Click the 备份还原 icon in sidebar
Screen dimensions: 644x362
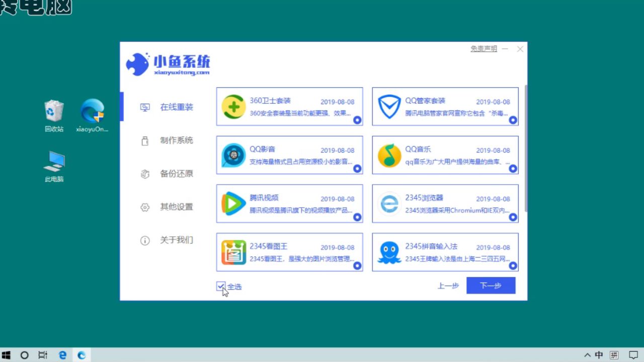(145, 174)
